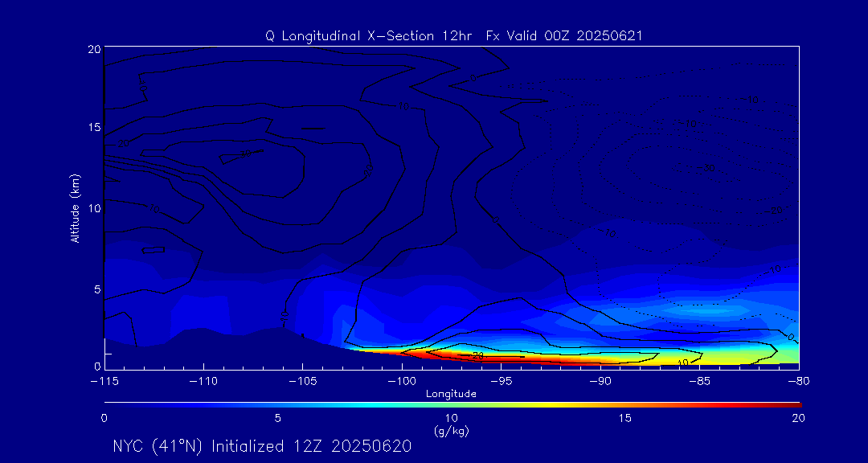Select the color scale 20 label

(798, 418)
